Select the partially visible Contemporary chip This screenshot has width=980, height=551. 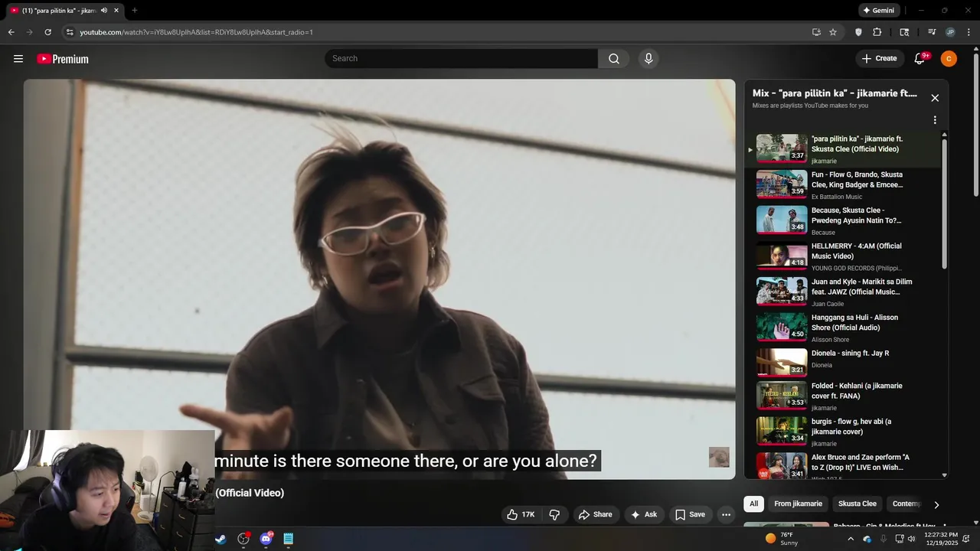[x=906, y=504]
